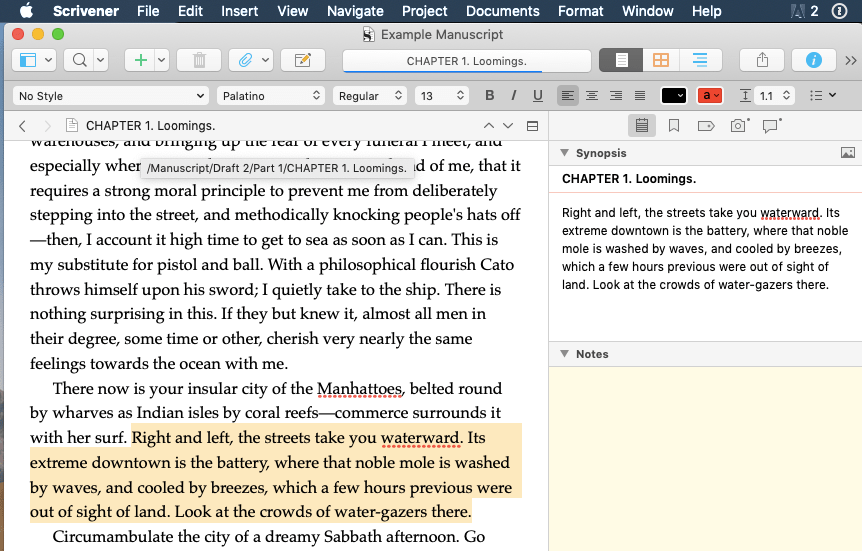
Task: Add a new document with plus icon
Action: 141,60
